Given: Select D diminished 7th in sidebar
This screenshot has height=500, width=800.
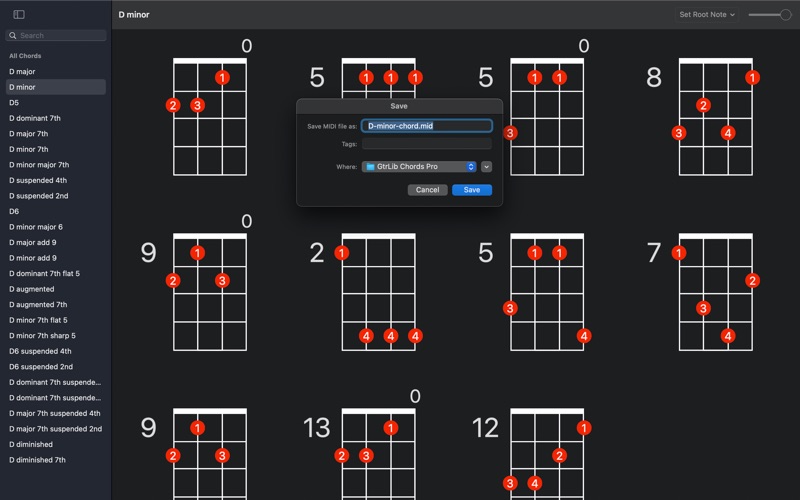Looking at the screenshot, I should coord(37,460).
